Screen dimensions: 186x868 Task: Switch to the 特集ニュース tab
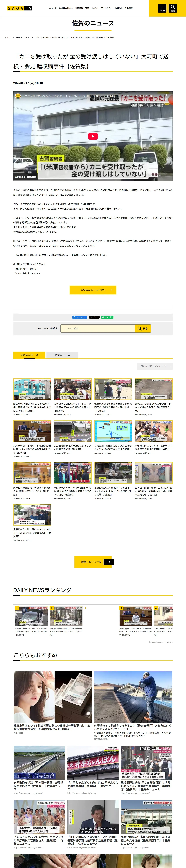(x=62, y=355)
